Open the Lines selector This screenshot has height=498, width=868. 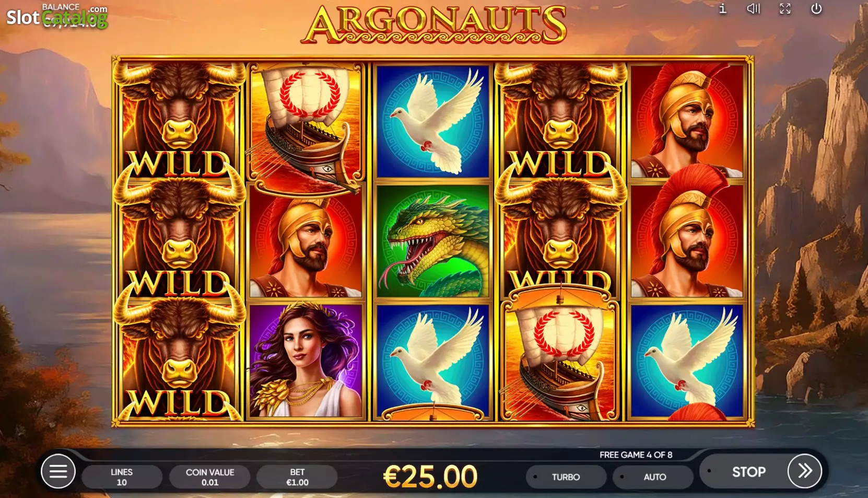122,477
